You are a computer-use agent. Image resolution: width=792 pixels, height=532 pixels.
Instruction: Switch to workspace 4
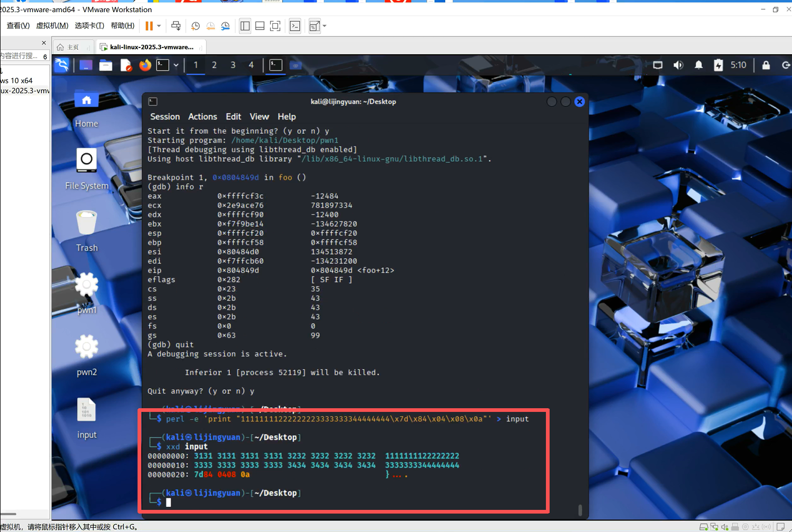251,65
